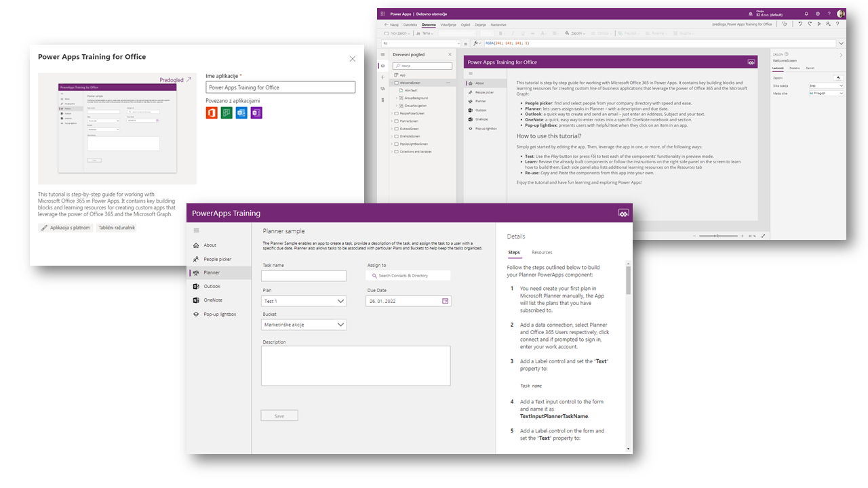Viewport: 868px width, 488px height.
Task: Open the Share person icon in Studio toolbar
Action: click(x=829, y=24)
